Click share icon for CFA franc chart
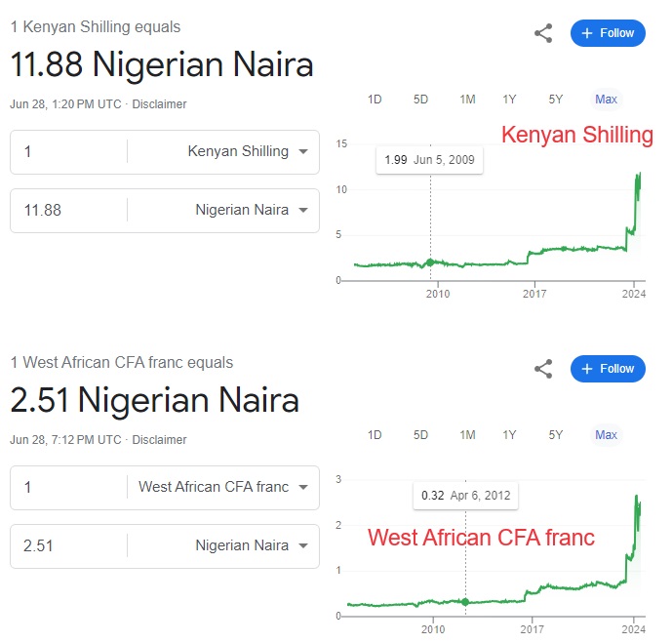The height and width of the screenshot is (643, 672). [x=543, y=369]
